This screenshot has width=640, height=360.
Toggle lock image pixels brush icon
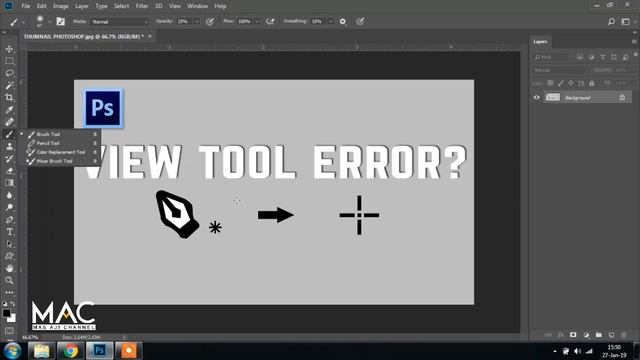point(561,83)
